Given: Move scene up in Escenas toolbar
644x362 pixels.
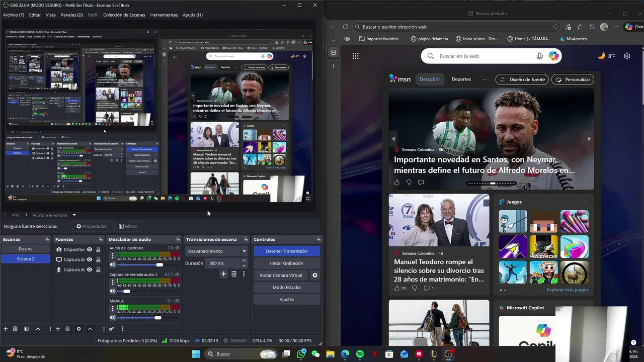Looking at the screenshot, I should [x=38, y=329].
